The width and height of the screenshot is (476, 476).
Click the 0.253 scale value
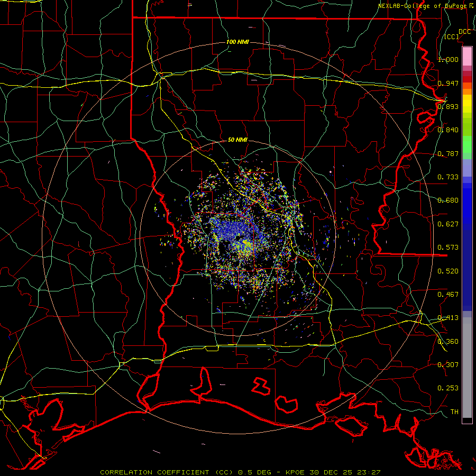[448, 388]
